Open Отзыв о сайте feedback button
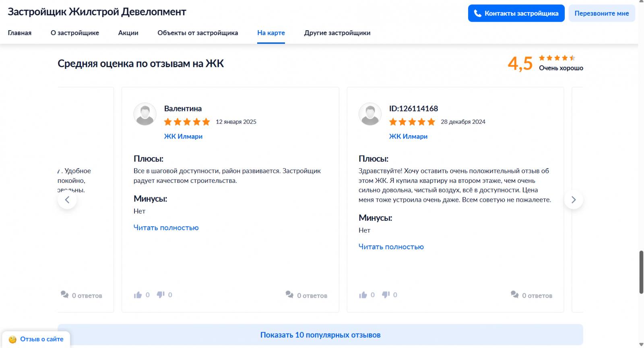644x348 pixels. [36, 340]
